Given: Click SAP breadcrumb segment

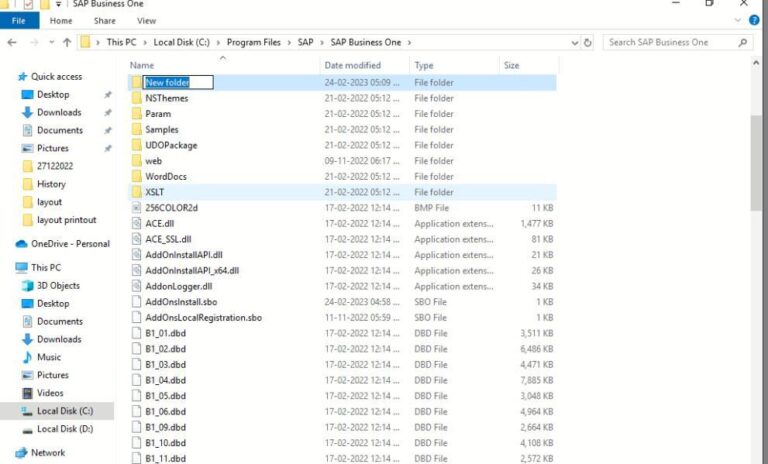Looking at the screenshot, I should pyautogui.click(x=305, y=43).
